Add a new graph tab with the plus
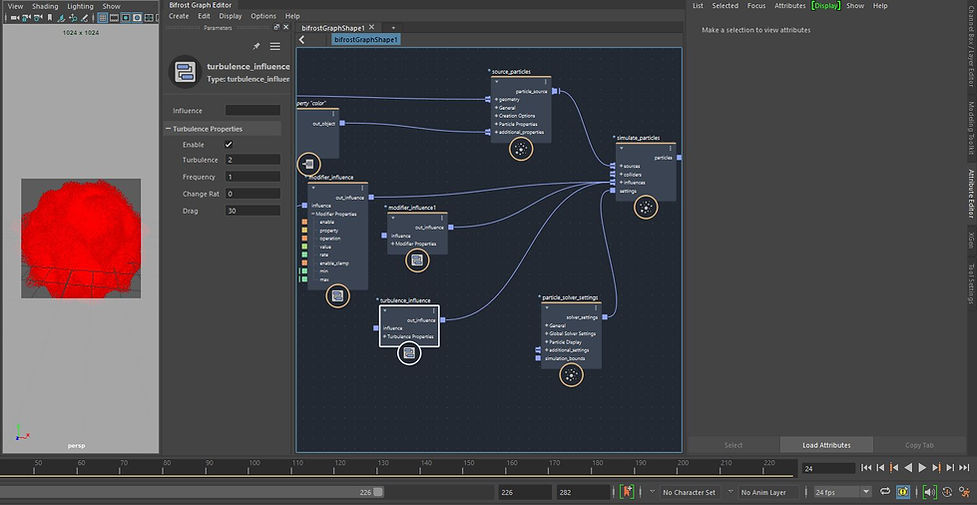 point(393,28)
